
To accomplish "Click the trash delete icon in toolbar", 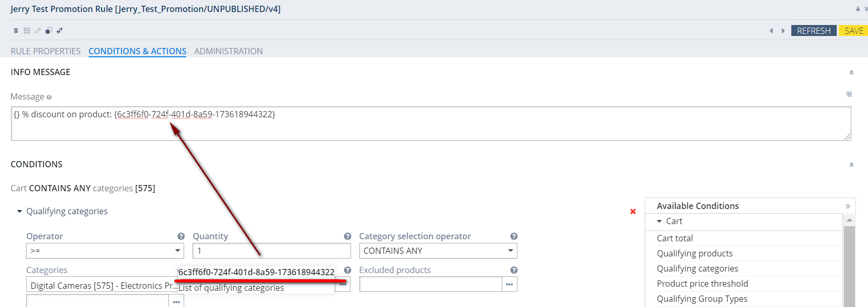I will pyautogui.click(x=16, y=31).
